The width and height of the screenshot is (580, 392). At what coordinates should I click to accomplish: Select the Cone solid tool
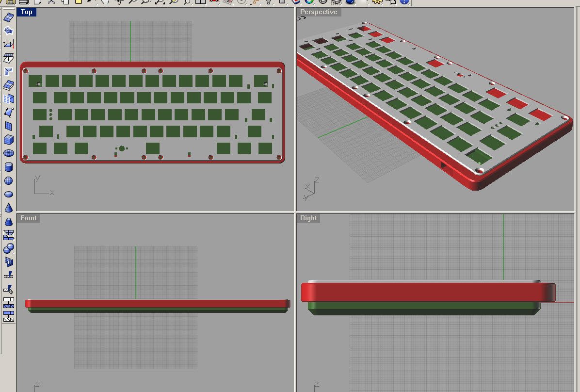[9, 208]
